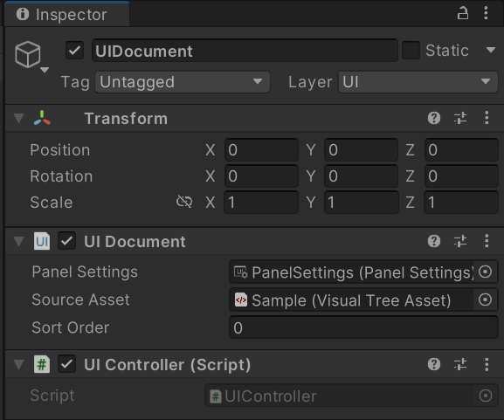Click the GameObject cube icon selector

pyautogui.click(x=31, y=56)
